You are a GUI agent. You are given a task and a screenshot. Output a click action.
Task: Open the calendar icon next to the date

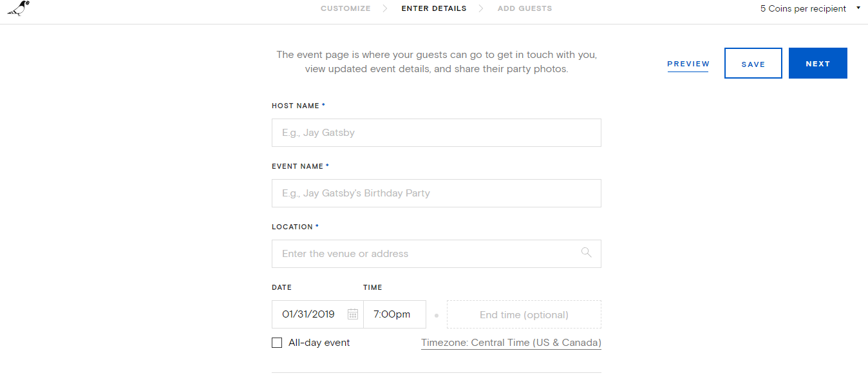353,314
